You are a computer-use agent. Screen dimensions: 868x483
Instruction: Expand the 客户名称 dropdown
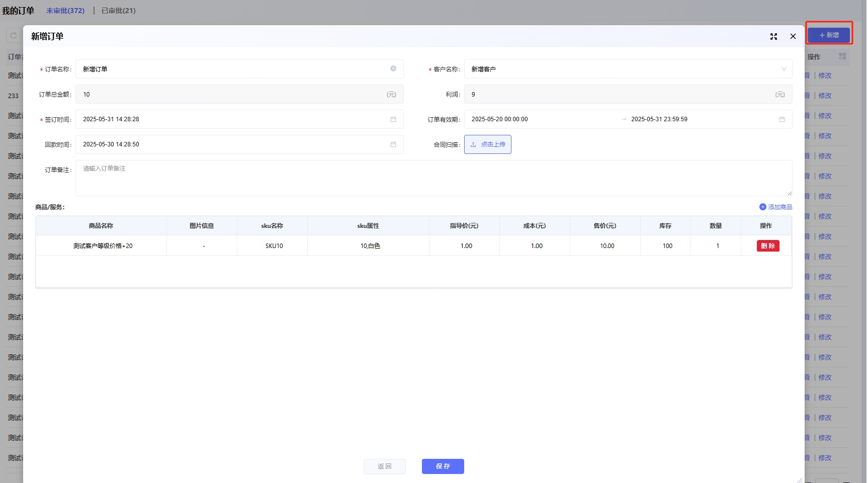click(x=784, y=69)
